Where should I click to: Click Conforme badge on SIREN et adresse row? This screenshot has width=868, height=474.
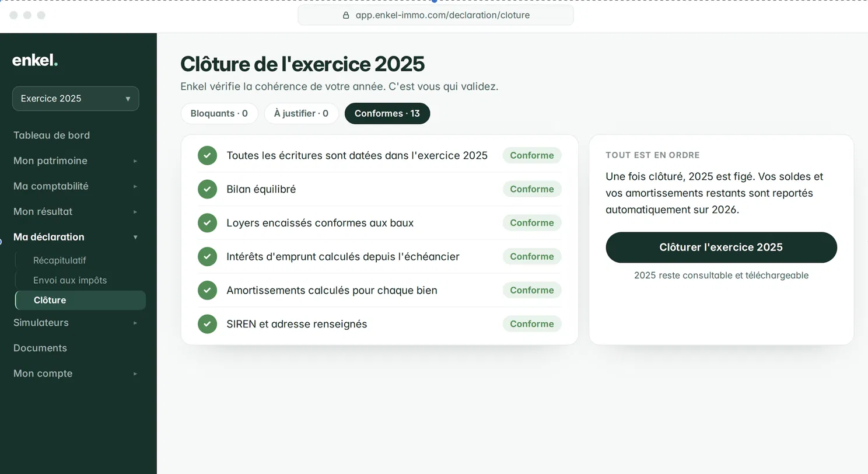tap(532, 324)
